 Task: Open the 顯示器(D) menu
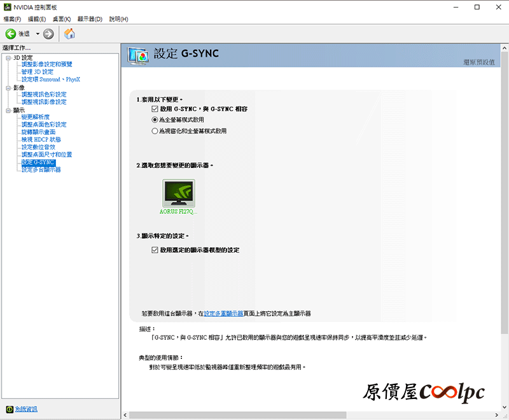pos(90,19)
